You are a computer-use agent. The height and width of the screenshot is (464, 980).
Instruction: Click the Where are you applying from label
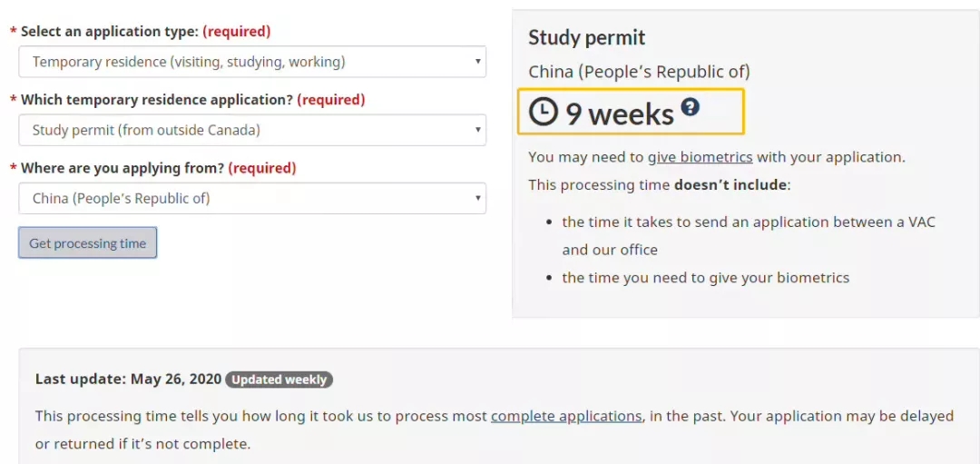click(x=122, y=168)
